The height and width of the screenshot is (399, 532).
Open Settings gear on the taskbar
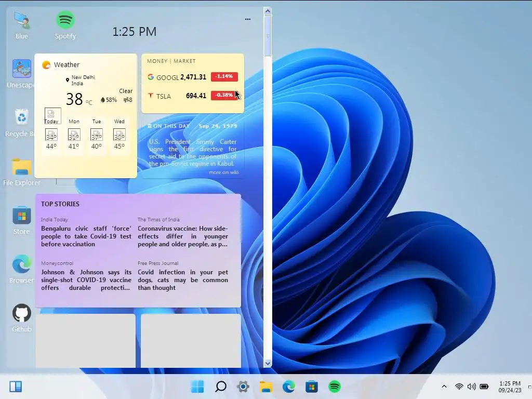[x=243, y=387]
